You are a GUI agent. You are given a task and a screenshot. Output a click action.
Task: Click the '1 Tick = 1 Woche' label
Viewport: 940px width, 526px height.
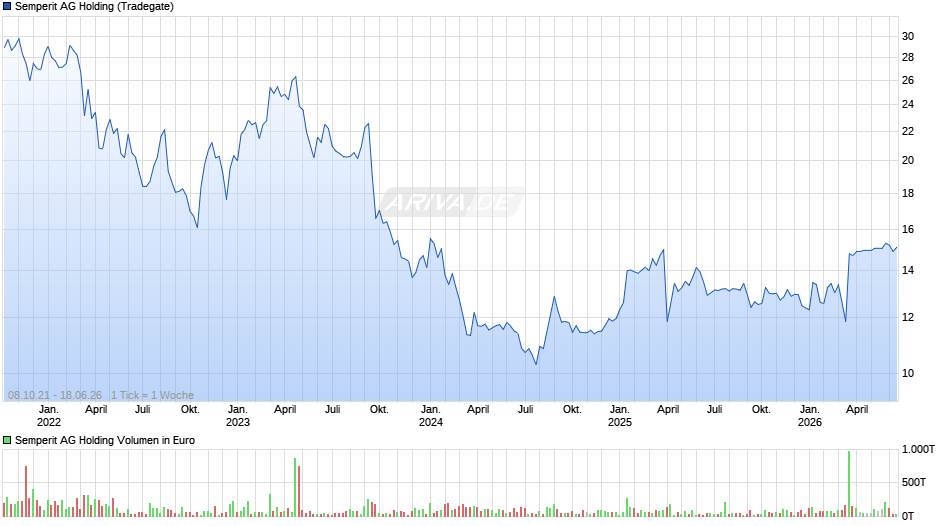(152, 395)
